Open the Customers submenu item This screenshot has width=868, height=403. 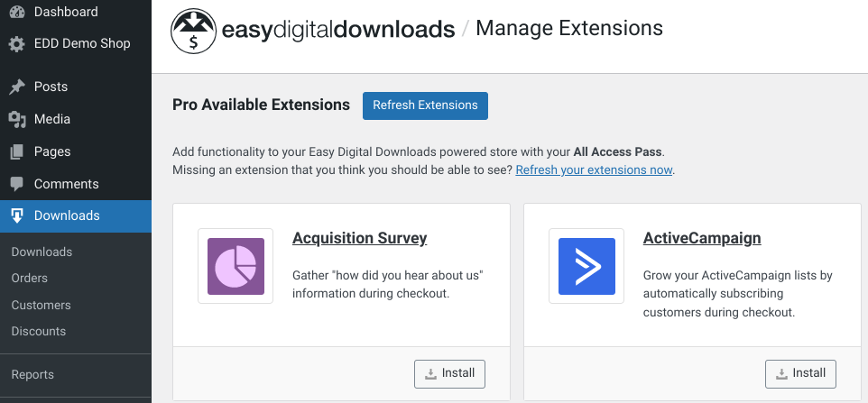[41, 305]
